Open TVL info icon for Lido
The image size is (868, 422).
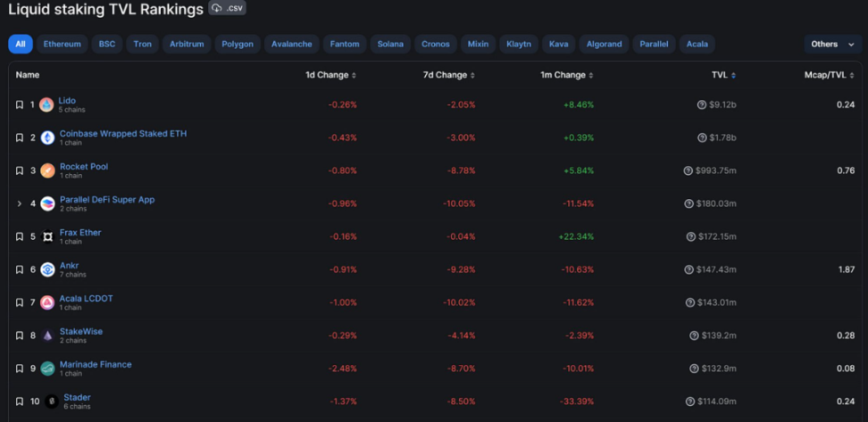[701, 104]
